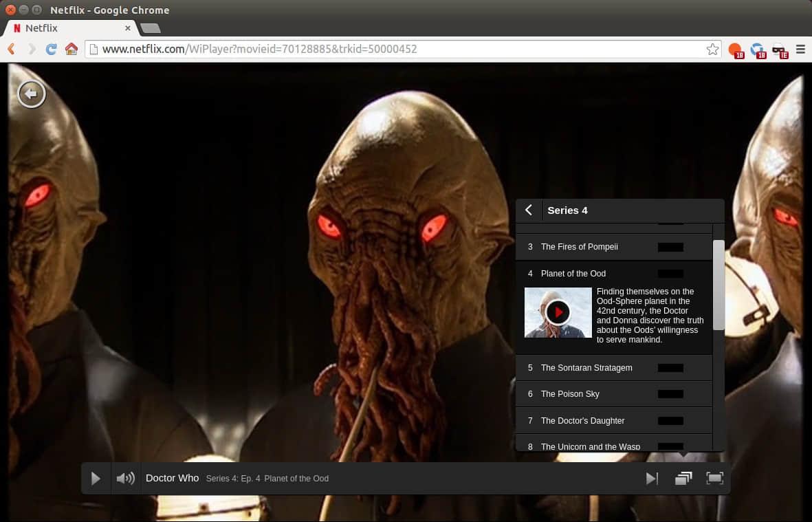Expand episode 3 The Fires of Pompeii
Viewport: 812px width, 522px height.
pos(579,247)
